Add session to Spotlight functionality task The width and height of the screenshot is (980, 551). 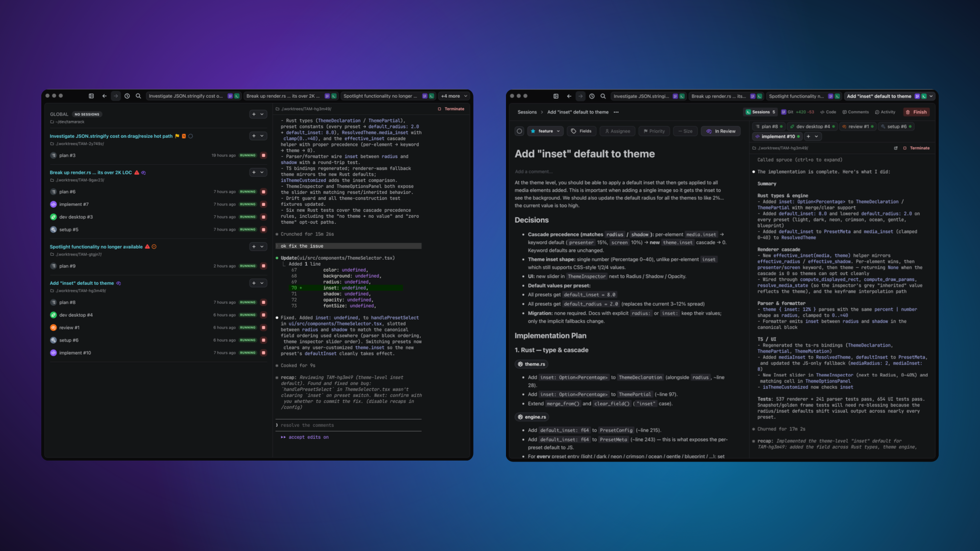(x=254, y=246)
